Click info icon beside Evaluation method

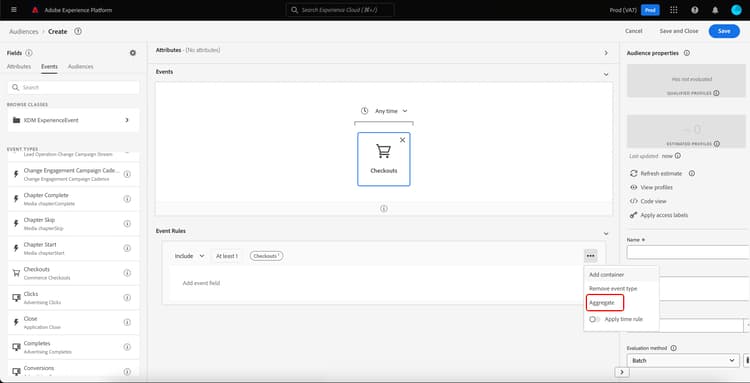(673, 348)
